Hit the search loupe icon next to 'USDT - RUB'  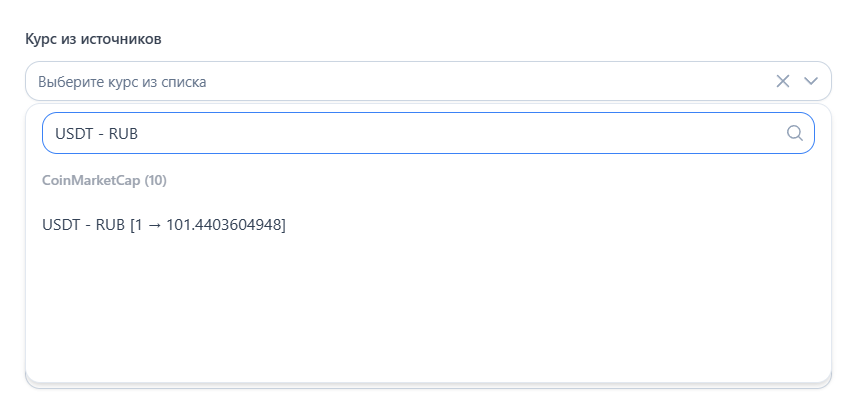coord(795,133)
